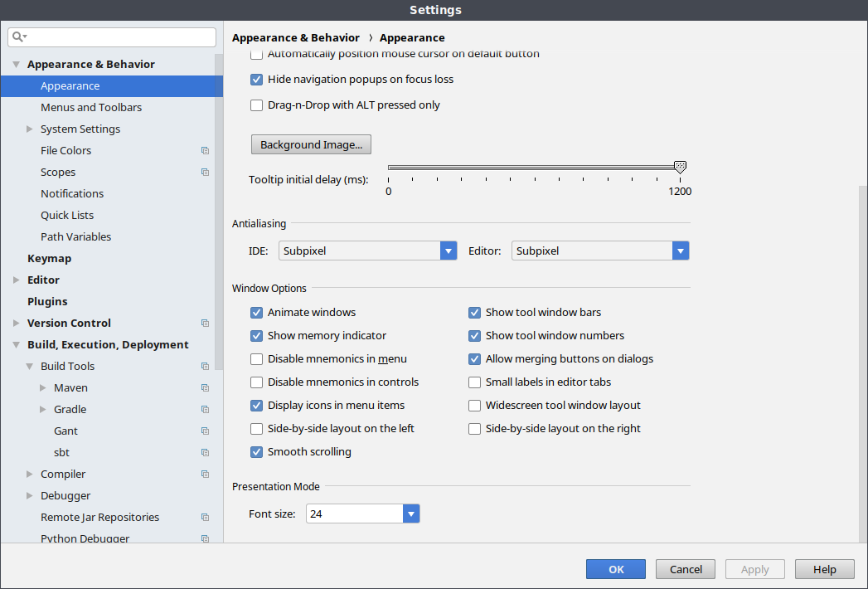868x589 pixels.
Task: Open the IDE antialiasing dropdown
Action: [448, 250]
